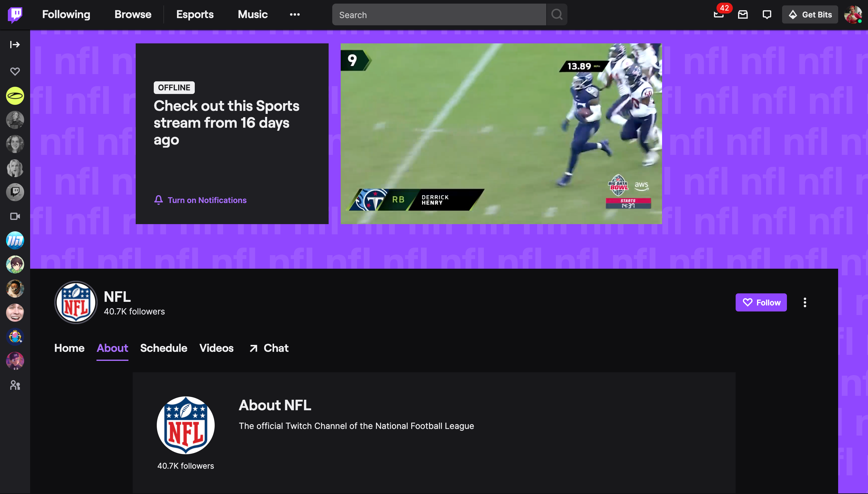Viewport: 868px width, 494px height.
Task: Open Prime loot crown icon with 42 badge
Action: (718, 14)
